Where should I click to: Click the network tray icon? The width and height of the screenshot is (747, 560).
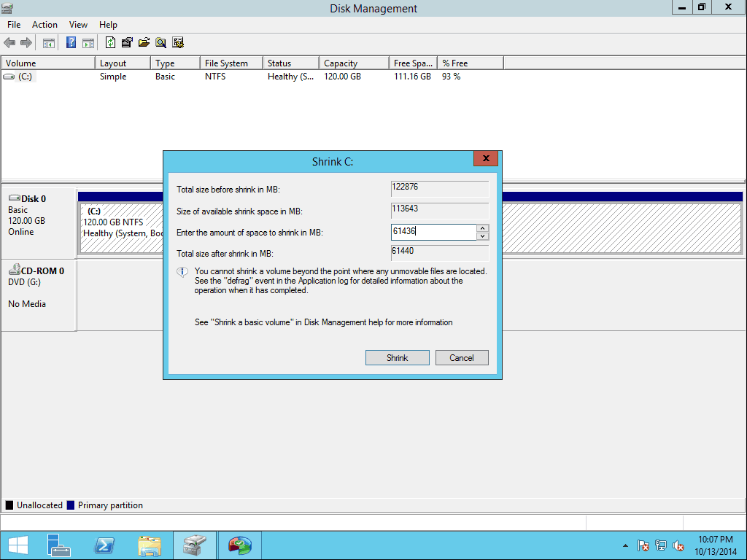661,545
